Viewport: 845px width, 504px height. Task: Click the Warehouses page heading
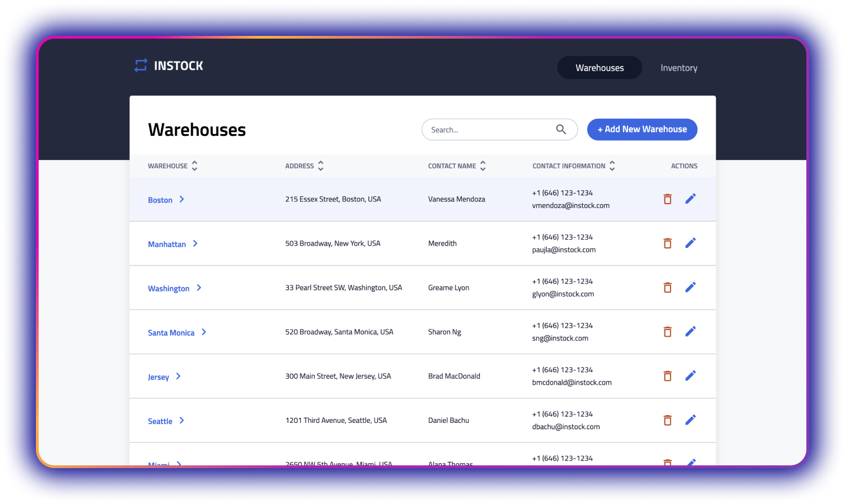coord(197,130)
